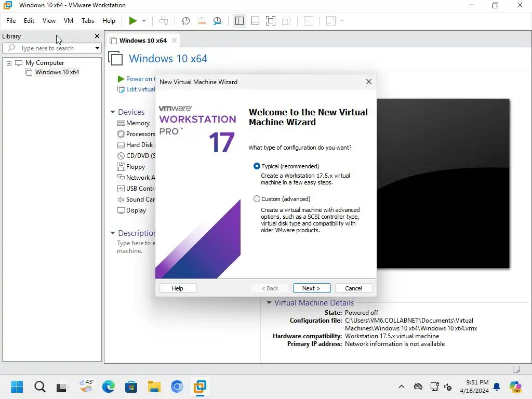Open Windows Start menu
This screenshot has height=399, width=532.
[x=17, y=387]
